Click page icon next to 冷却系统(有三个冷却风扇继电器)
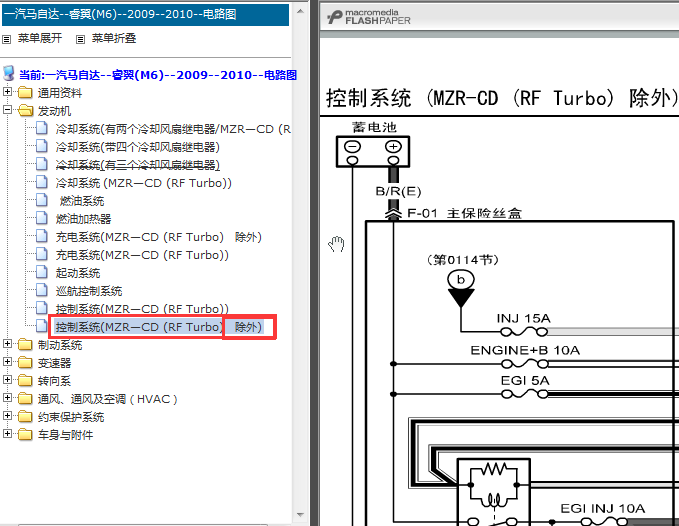 point(42,164)
